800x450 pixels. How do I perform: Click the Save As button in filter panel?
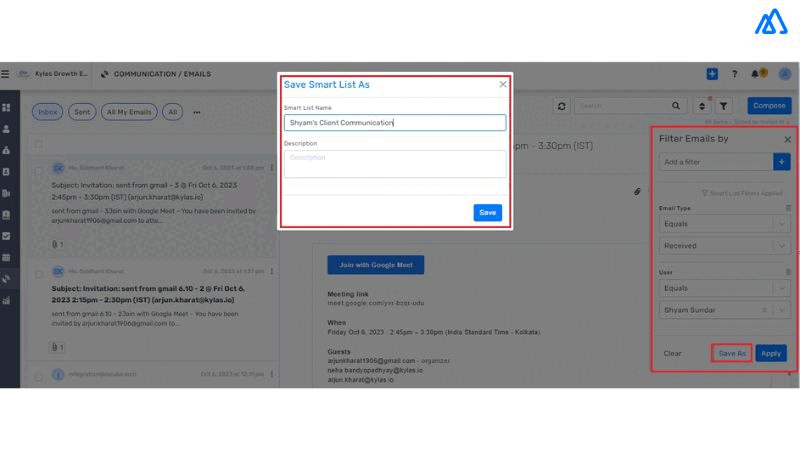pos(732,353)
